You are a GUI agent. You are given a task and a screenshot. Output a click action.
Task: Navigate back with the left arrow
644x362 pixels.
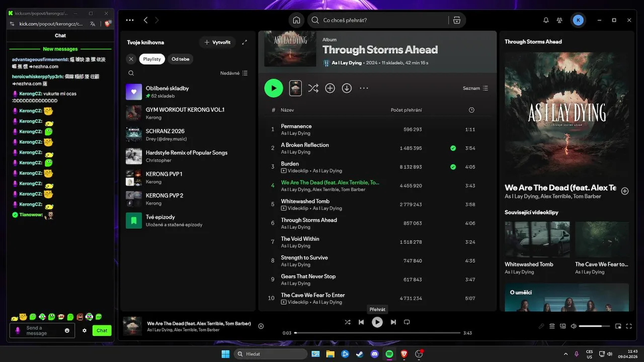[x=145, y=20]
